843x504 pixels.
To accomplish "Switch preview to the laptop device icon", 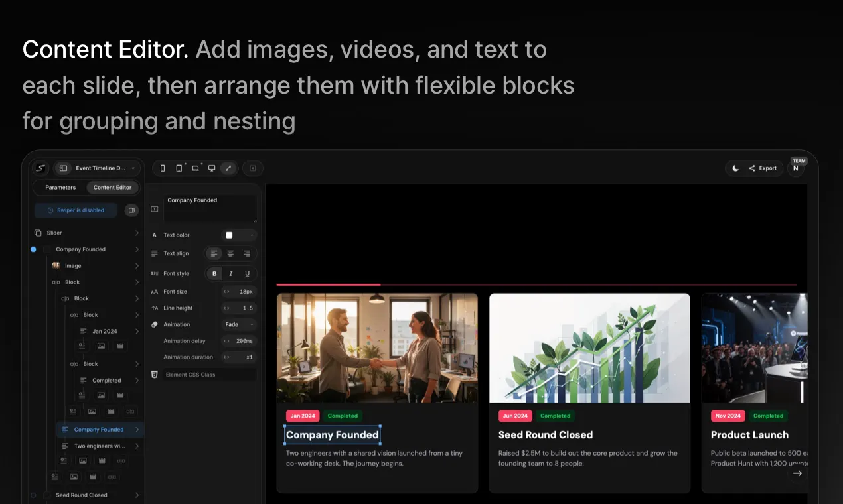I will point(195,168).
